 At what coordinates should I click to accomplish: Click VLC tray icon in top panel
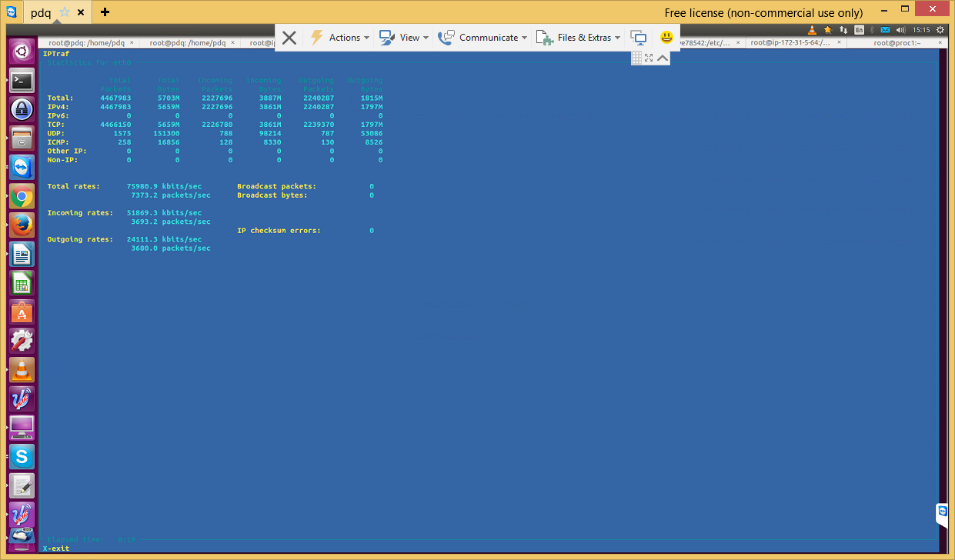click(813, 30)
